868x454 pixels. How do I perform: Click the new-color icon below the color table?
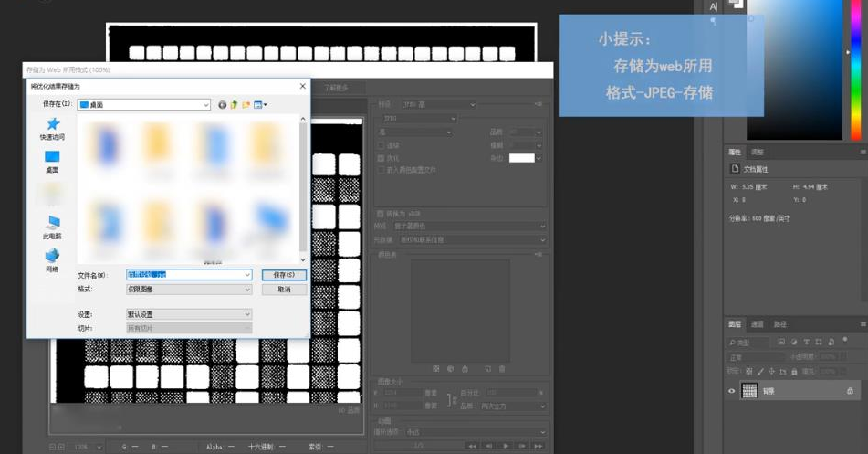point(488,369)
